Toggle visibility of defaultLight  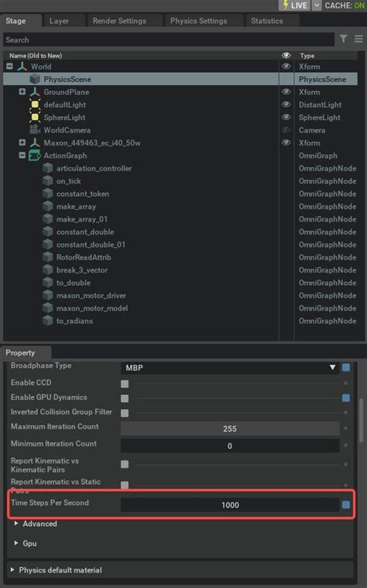click(286, 105)
